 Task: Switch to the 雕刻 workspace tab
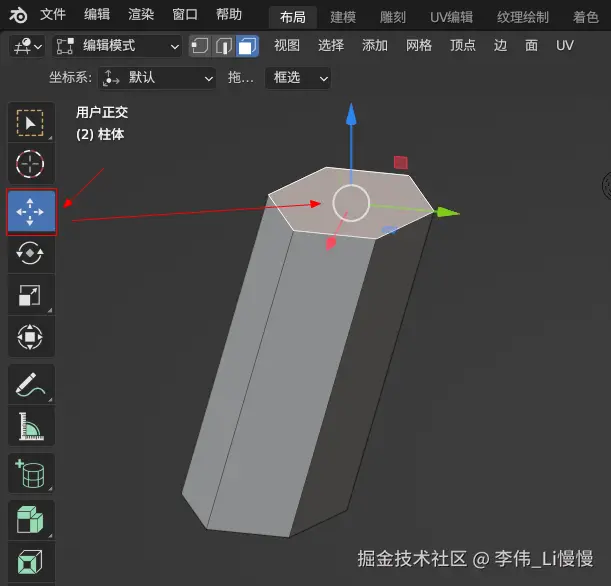(x=393, y=17)
